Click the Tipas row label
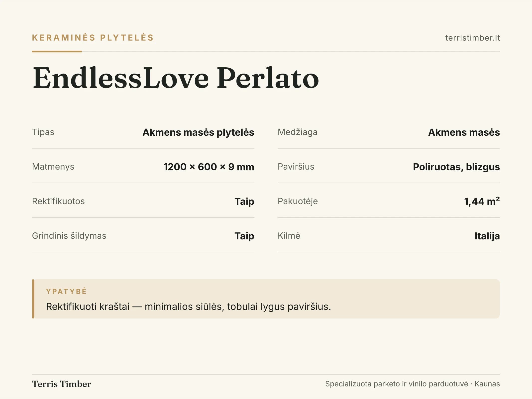Viewport: 532px width, 399px height. [x=43, y=132]
